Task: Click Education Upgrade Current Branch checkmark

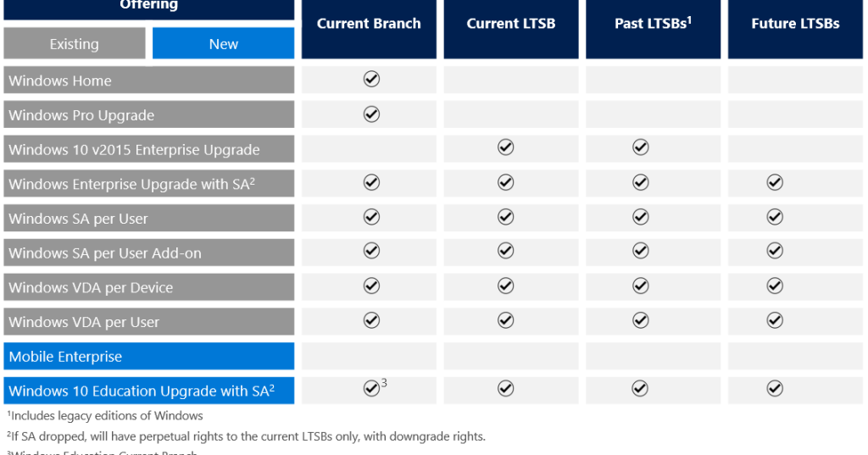Action: [x=371, y=388]
